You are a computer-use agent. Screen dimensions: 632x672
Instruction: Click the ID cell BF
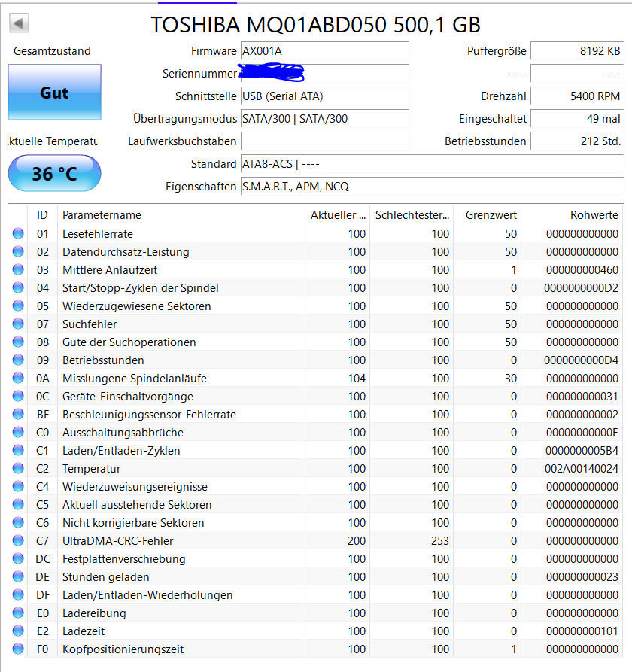click(43, 415)
